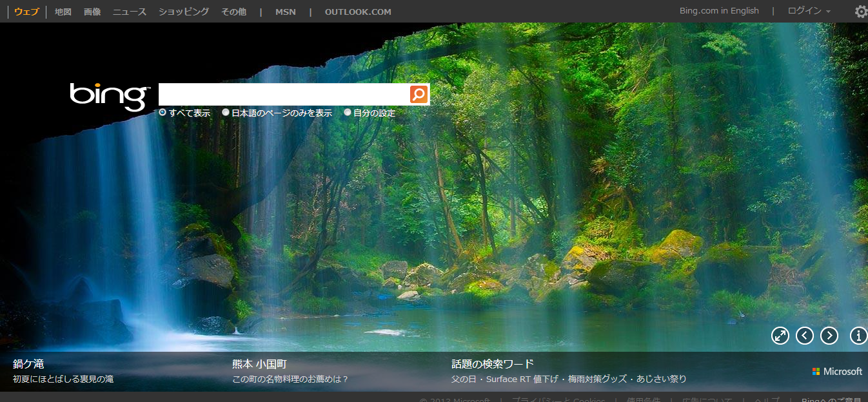The image size is (868, 402).
Task: Expand the ログイン dropdown
Action: 809,11
